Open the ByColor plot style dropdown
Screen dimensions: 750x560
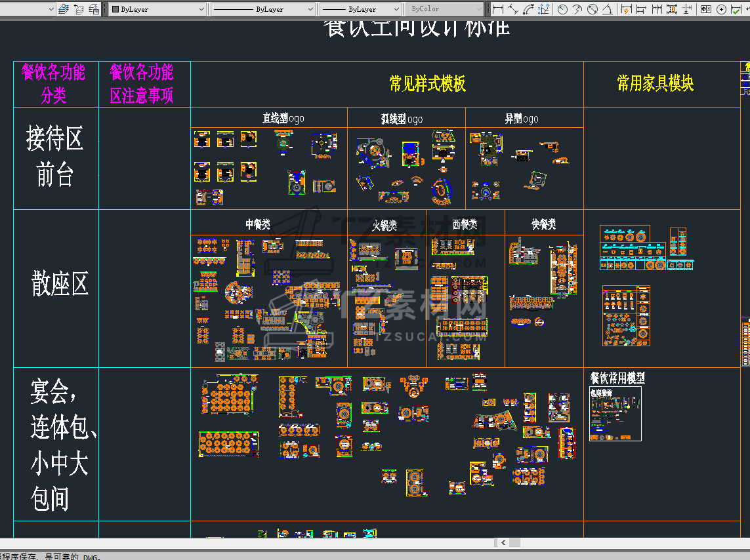(444, 9)
